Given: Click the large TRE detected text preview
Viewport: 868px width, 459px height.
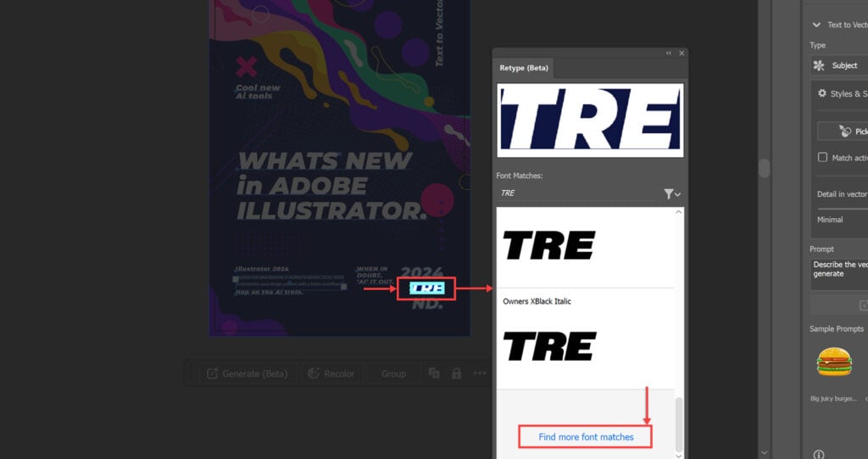Looking at the screenshot, I should click(x=590, y=120).
